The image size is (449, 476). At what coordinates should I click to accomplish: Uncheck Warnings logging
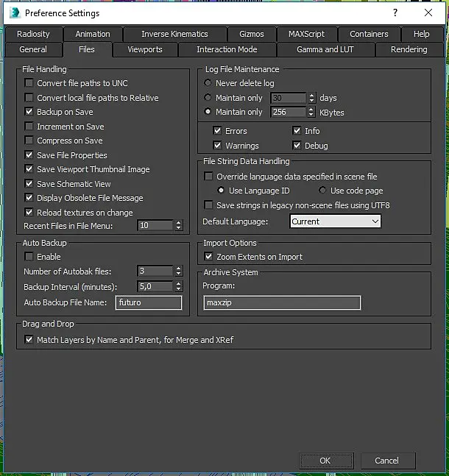[218, 146]
